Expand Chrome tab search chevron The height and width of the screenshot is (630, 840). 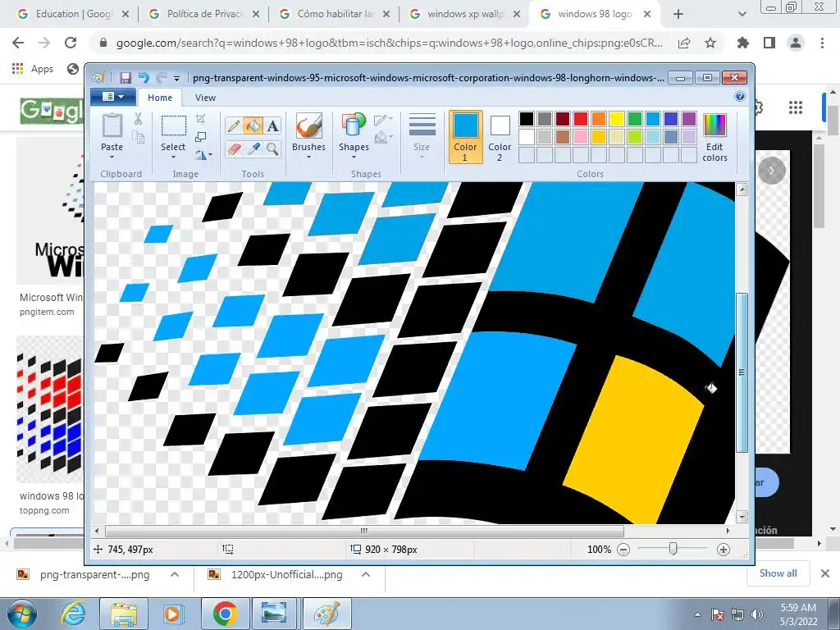pos(742,15)
